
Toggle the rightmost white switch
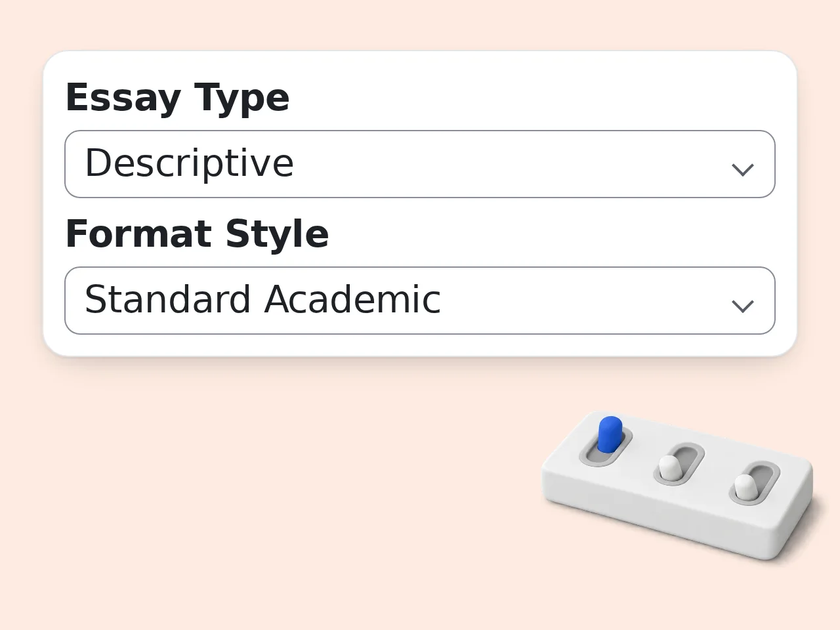745,487
